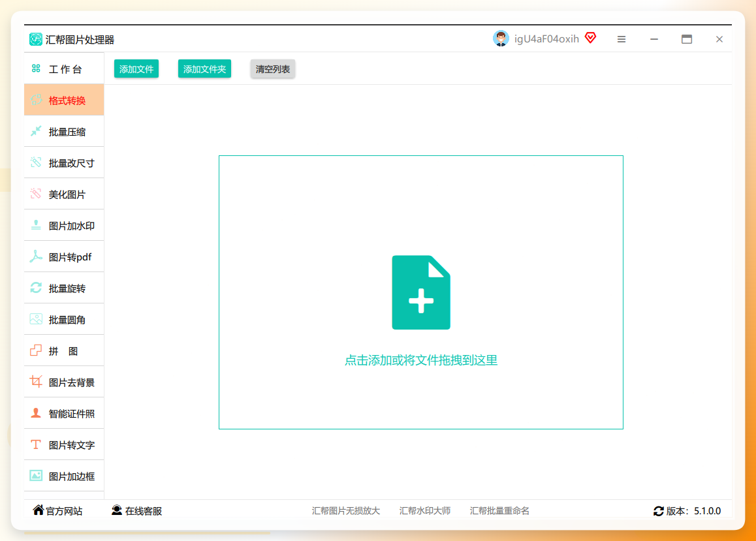Click the 批量圆角 picture icon
Image resolution: width=756 pixels, height=541 pixels.
pyautogui.click(x=36, y=319)
